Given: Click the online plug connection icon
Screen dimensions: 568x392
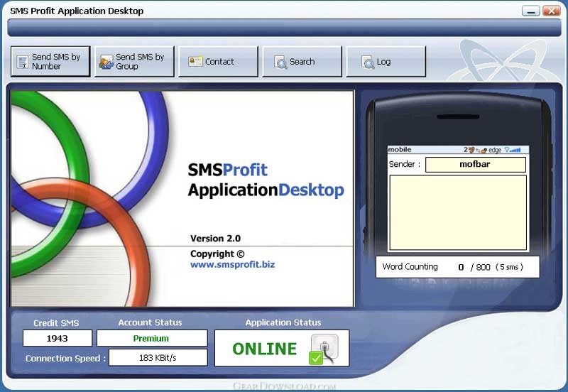Looking at the screenshot, I should (x=324, y=349).
